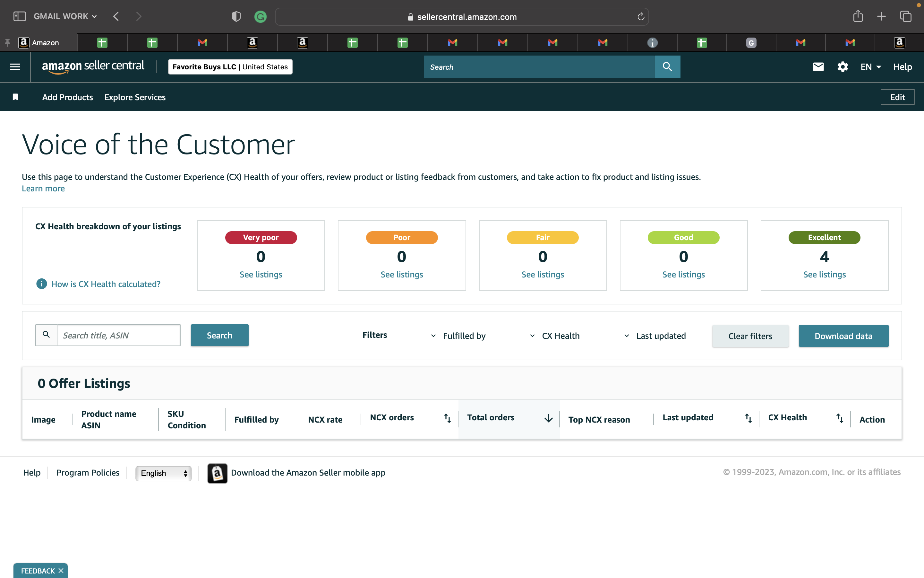The image size is (924, 578).
Task: Expand the Last updated filter
Action: click(655, 336)
